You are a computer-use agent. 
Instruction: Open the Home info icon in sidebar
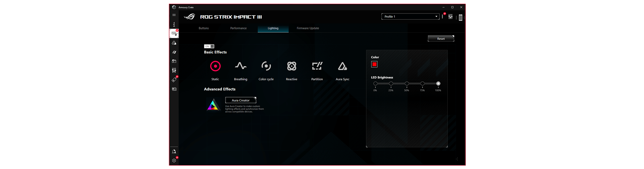pyautogui.click(x=174, y=24)
